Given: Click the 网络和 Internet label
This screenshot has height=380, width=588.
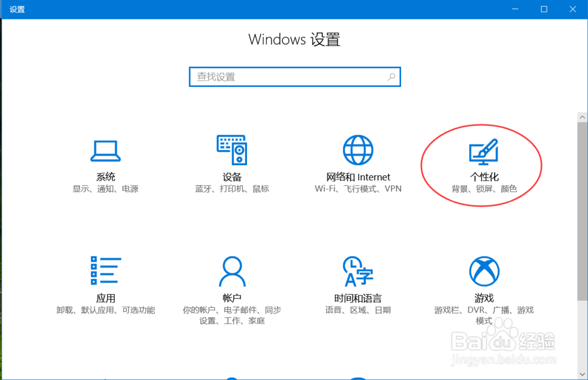Looking at the screenshot, I should pos(358,176).
